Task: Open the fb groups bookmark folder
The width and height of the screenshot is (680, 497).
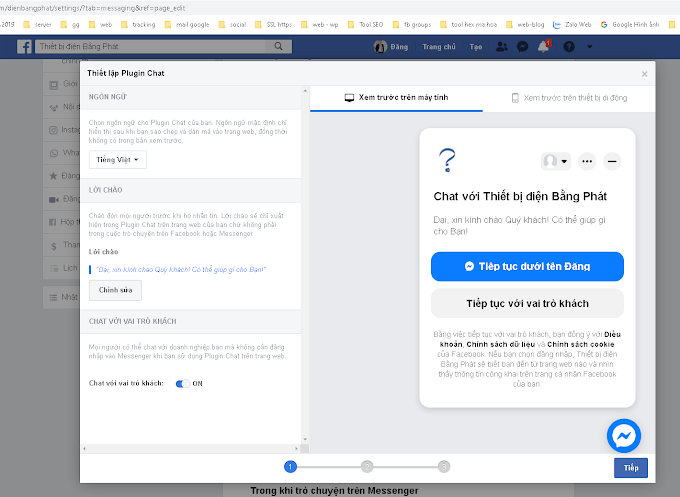Action: pos(412,25)
